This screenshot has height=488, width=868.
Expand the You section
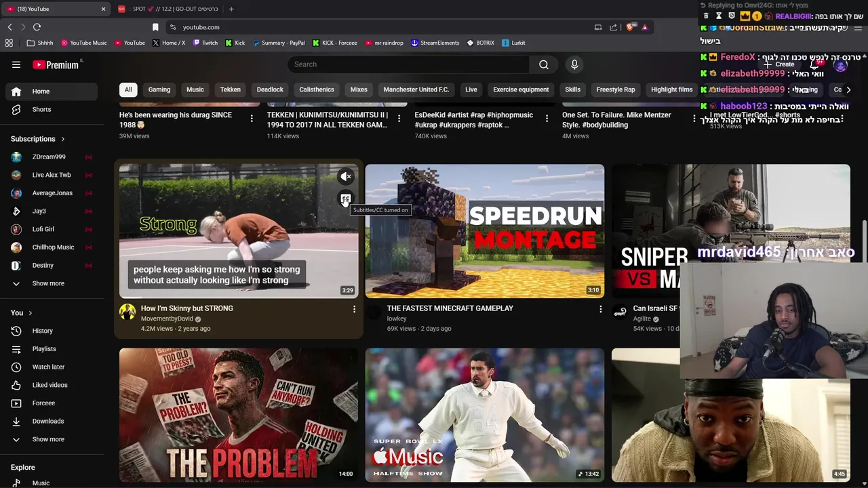[22, 313]
